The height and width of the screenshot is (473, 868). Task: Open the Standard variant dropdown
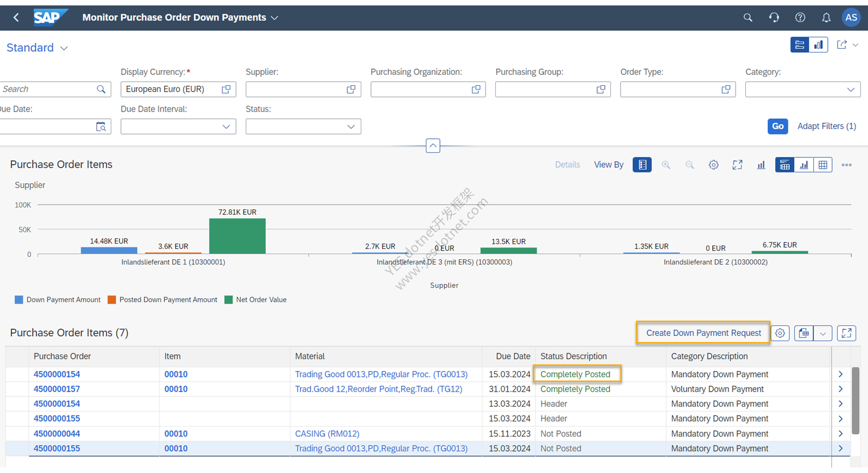pos(64,48)
